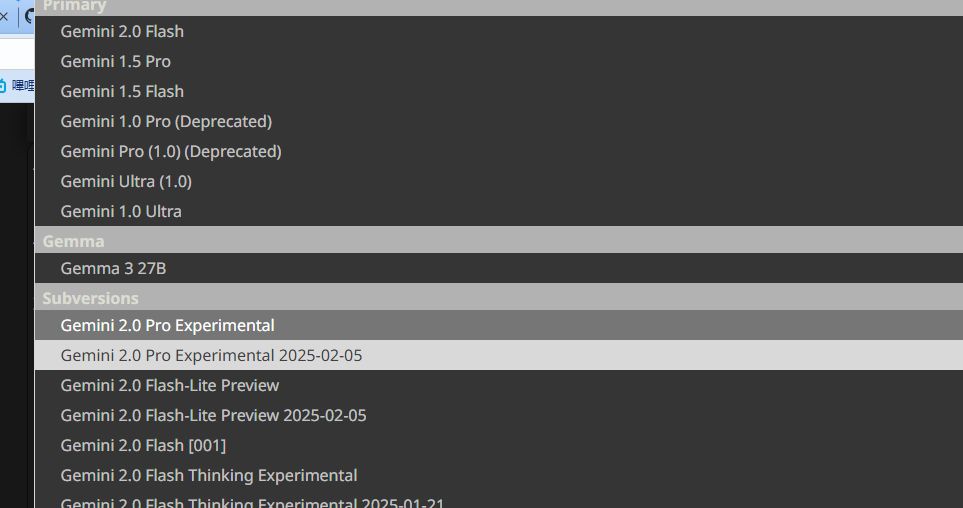This screenshot has width=963, height=508.
Task: Choose Gemini Pro (1.0) (Deprecated) entry
Action: [171, 151]
